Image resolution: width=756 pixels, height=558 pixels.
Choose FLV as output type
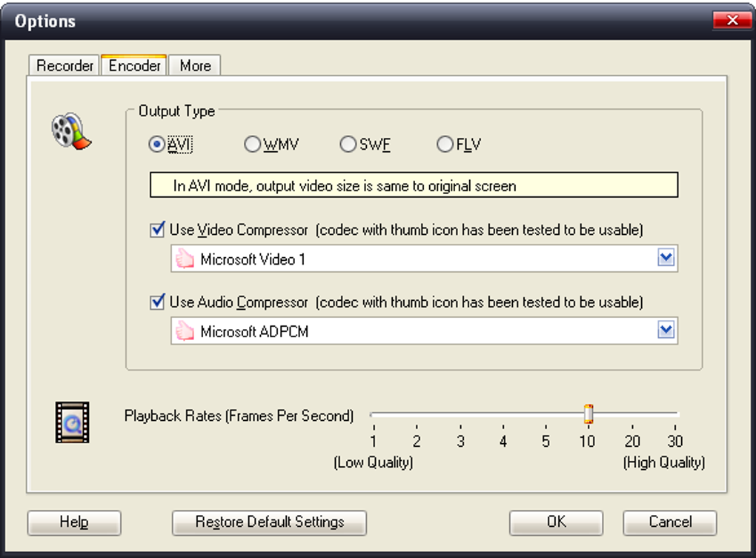[x=445, y=145]
